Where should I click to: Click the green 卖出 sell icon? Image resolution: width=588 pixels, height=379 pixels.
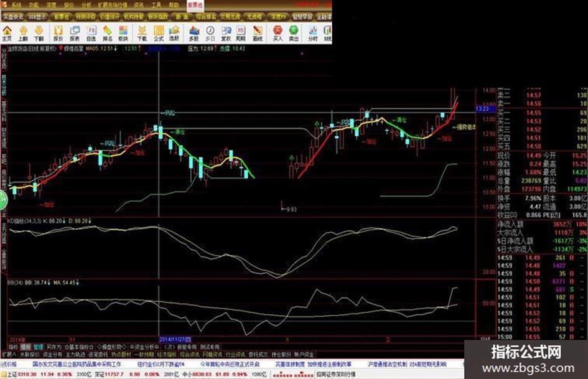[294, 33]
